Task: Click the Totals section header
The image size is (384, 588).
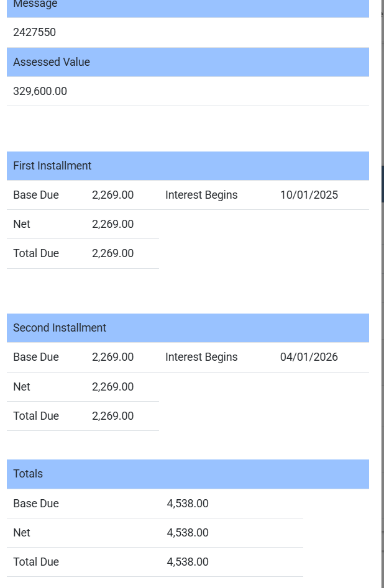Action: (28, 474)
